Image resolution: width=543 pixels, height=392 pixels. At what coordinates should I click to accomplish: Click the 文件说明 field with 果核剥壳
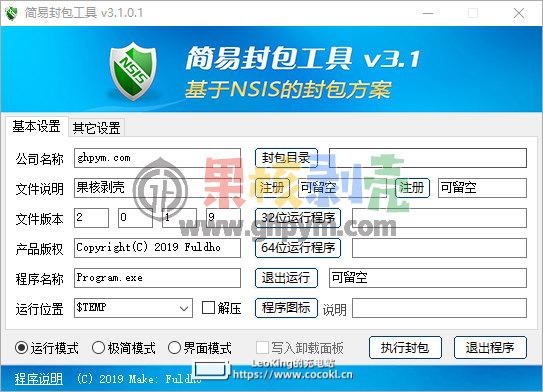coord(157,188)
